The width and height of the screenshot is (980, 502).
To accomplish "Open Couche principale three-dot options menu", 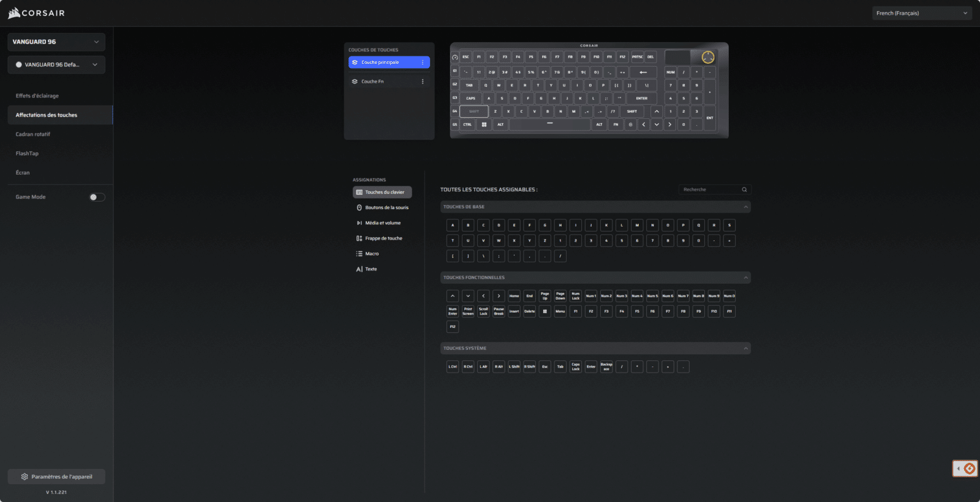I will pos(423,63).
